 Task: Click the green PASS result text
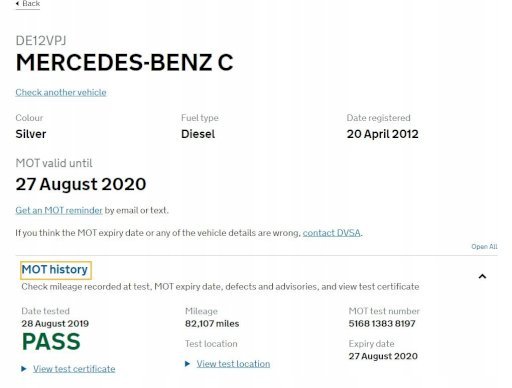[x=51, y=342]
